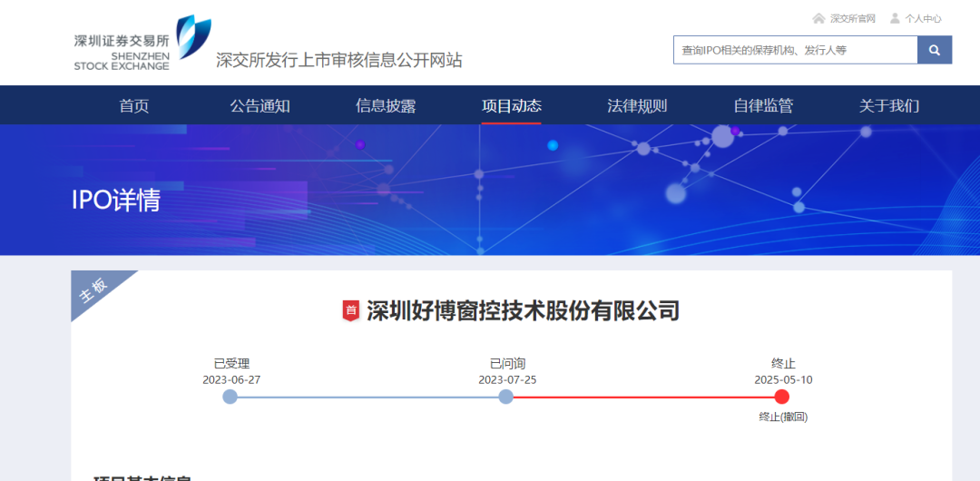Screen dimensions: 980x481
Task: Click the red 终止 timeline node
Action: coord(782,397)
